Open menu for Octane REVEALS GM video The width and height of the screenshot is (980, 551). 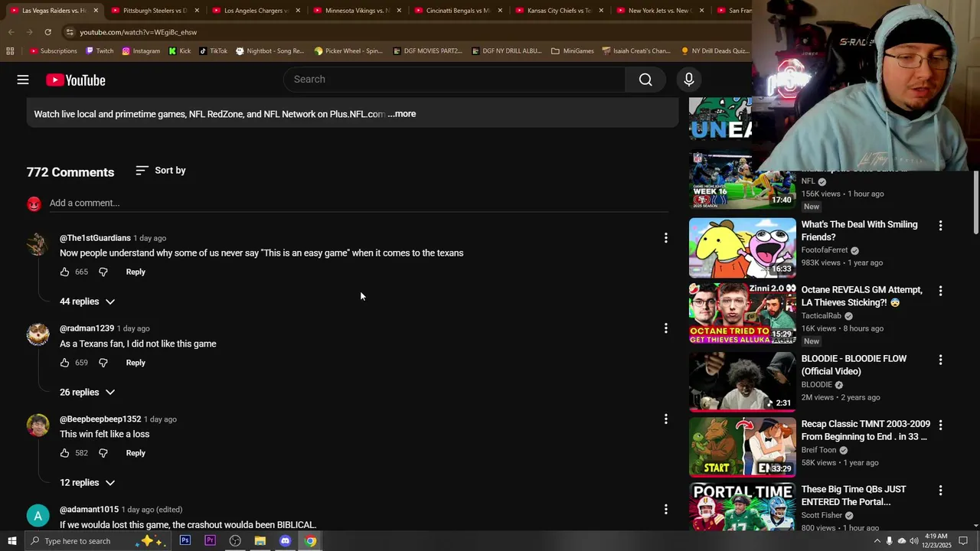(x=940, y=291)
